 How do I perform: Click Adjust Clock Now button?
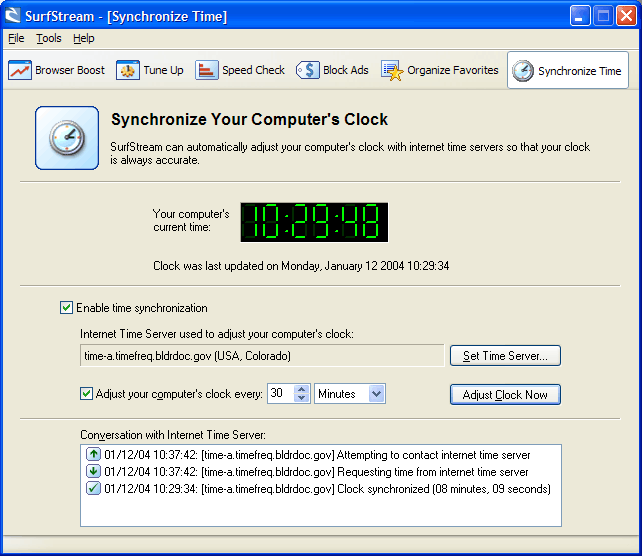click(x=505, y=394)
